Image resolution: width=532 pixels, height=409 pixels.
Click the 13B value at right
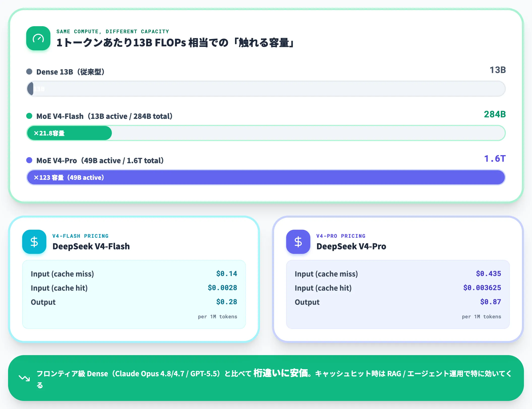497,70
